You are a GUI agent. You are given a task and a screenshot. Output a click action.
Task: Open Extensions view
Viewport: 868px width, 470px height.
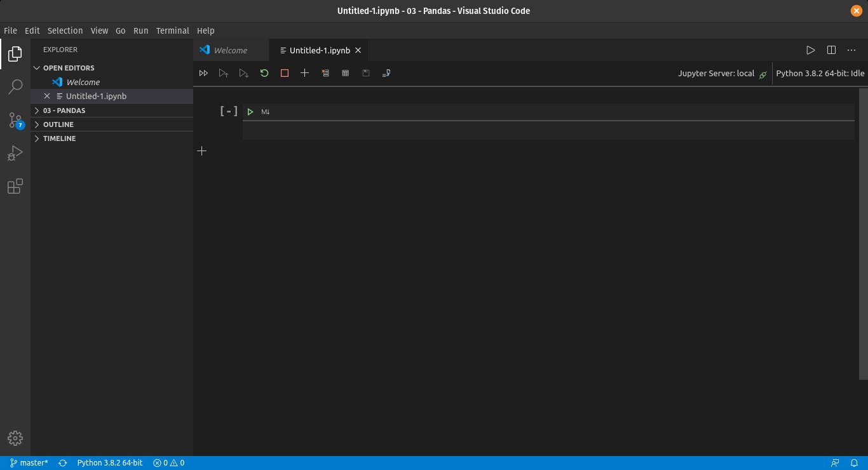[x=15, y=186]
